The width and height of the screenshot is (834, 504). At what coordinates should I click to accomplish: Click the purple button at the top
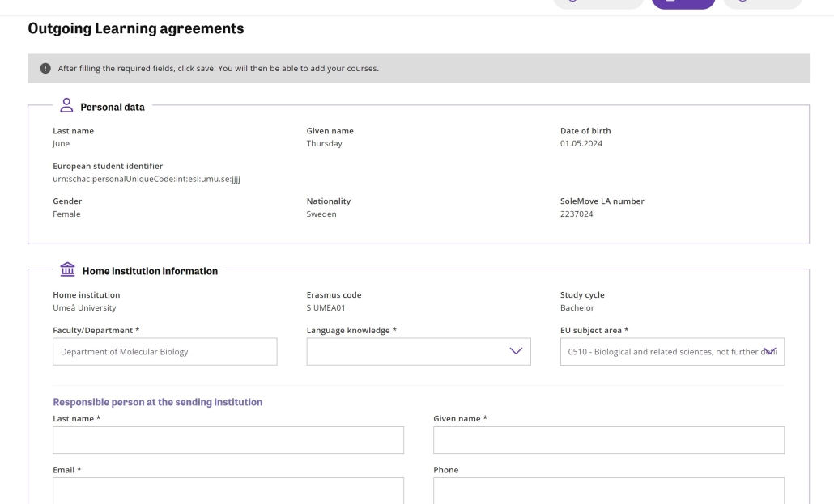[683, 4]
